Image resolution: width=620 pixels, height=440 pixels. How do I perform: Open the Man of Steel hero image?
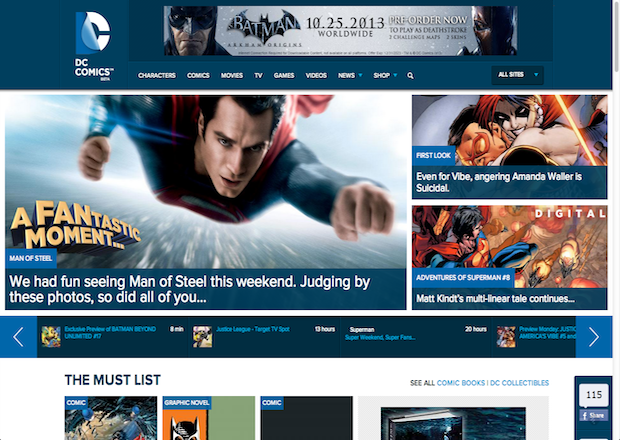[205, 181]
